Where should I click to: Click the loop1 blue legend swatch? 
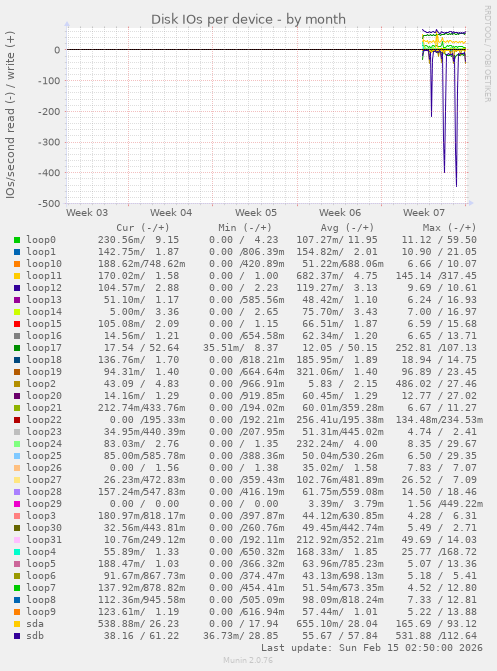coord(17,252)
